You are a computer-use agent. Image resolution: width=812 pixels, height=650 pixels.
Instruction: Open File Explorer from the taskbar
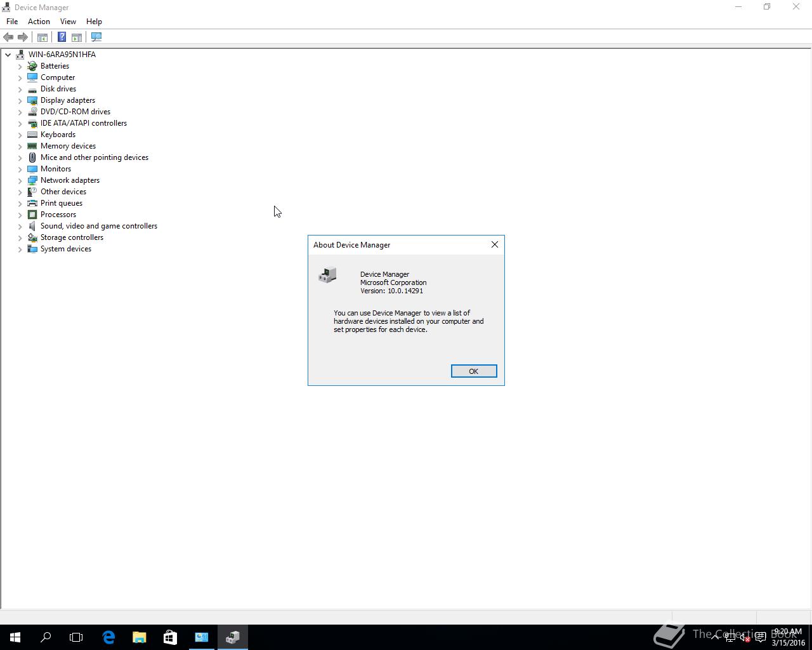click(139, 637)
